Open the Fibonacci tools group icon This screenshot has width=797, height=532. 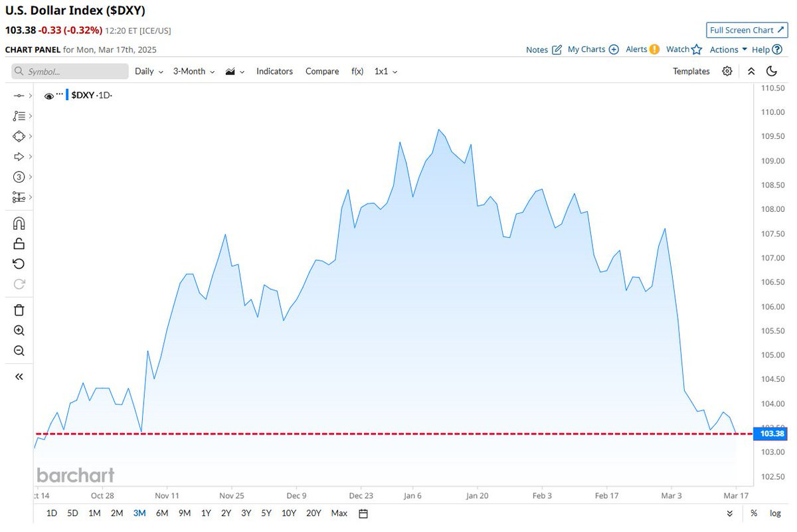point(19,116)
